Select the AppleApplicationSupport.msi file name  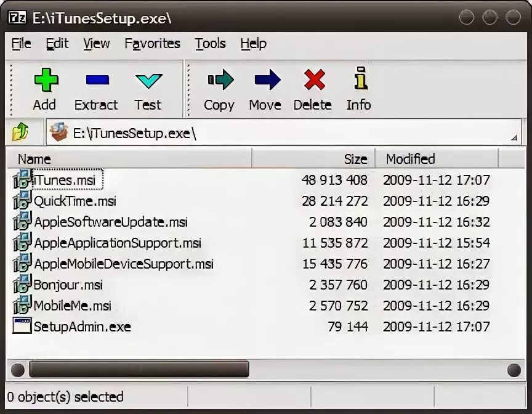[x=118, y=243]
